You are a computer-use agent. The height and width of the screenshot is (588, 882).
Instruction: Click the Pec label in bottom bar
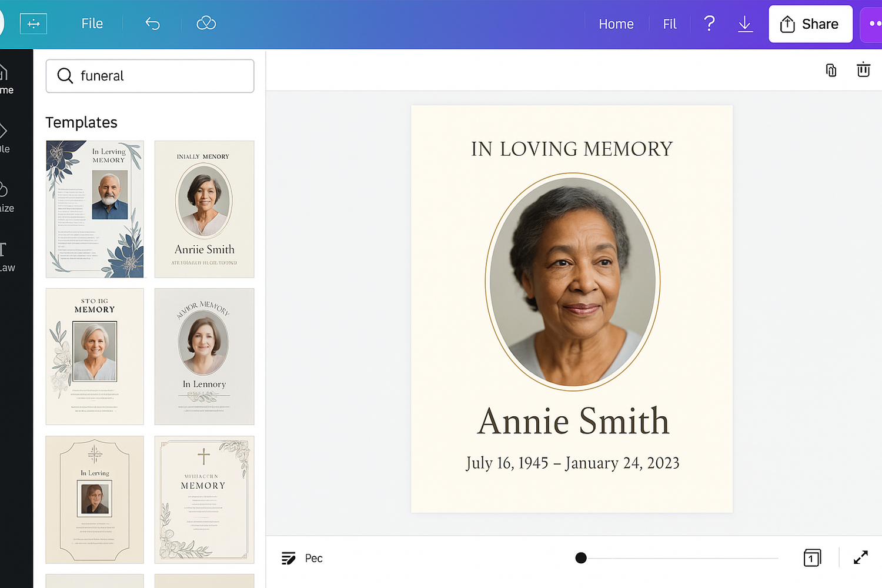(x=313, y=558)
